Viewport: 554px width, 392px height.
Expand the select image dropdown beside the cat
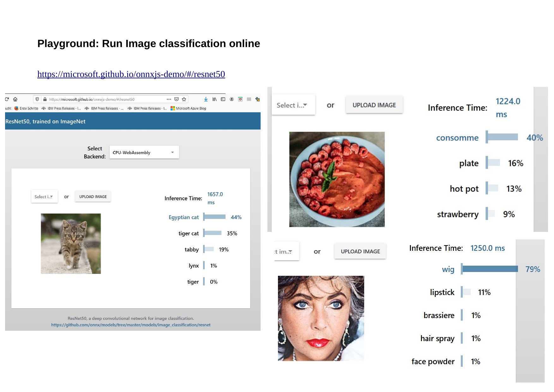pos(44,196)
